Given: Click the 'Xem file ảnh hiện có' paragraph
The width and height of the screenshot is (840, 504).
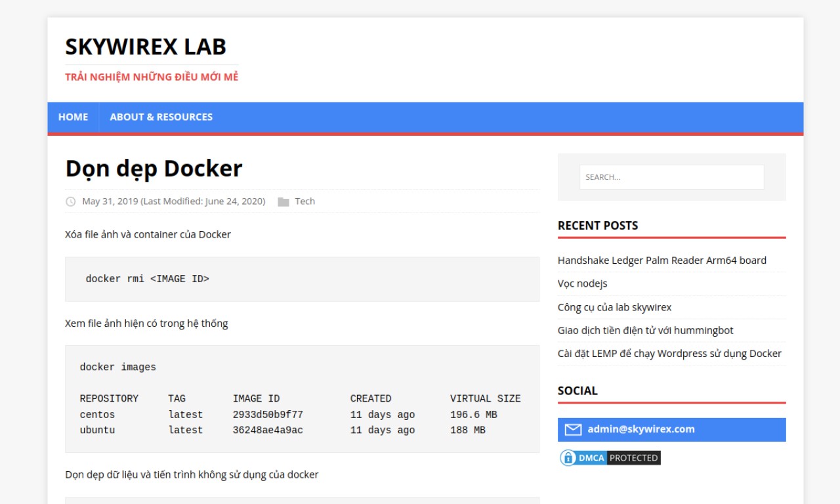Looking at the screenshot, I should (x=146, y=324).
